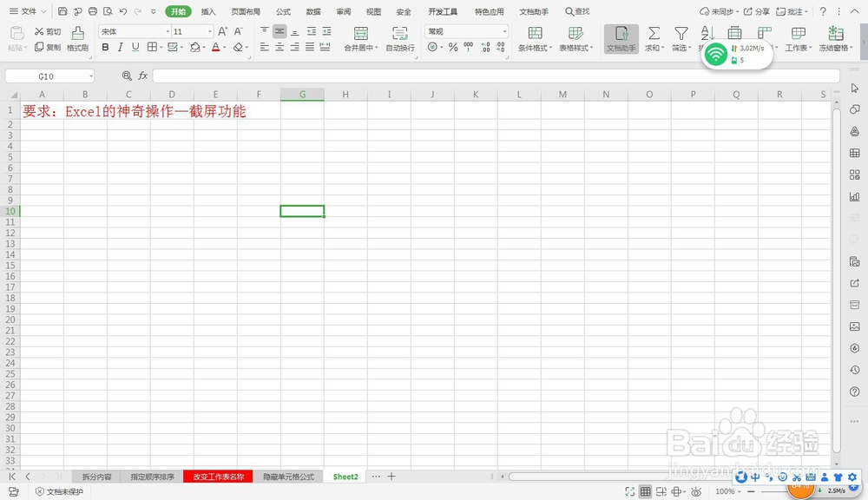Click the Save icon in quick access toolbar
The width and height of the screenshot is (868, 500).
(x=62, y=11)
